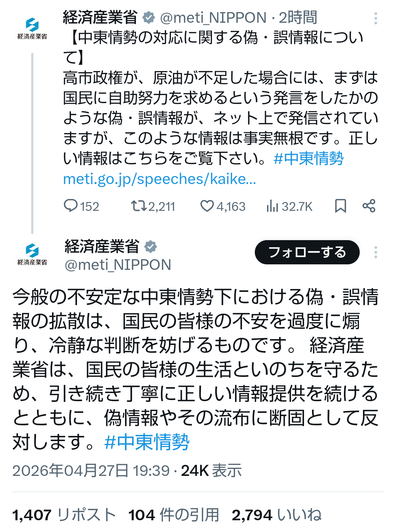Click the reply icon with 152 replies

coord(71,206)
